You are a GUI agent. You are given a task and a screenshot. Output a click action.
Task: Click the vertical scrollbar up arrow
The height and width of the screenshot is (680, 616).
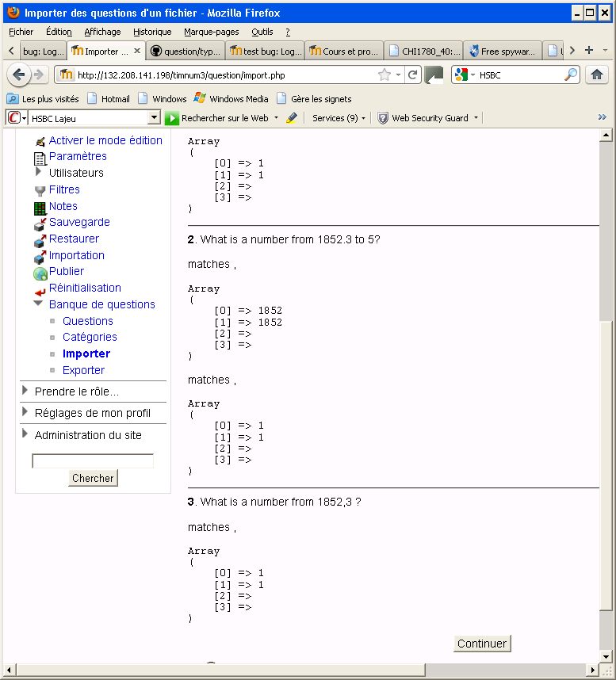point(606,136)
